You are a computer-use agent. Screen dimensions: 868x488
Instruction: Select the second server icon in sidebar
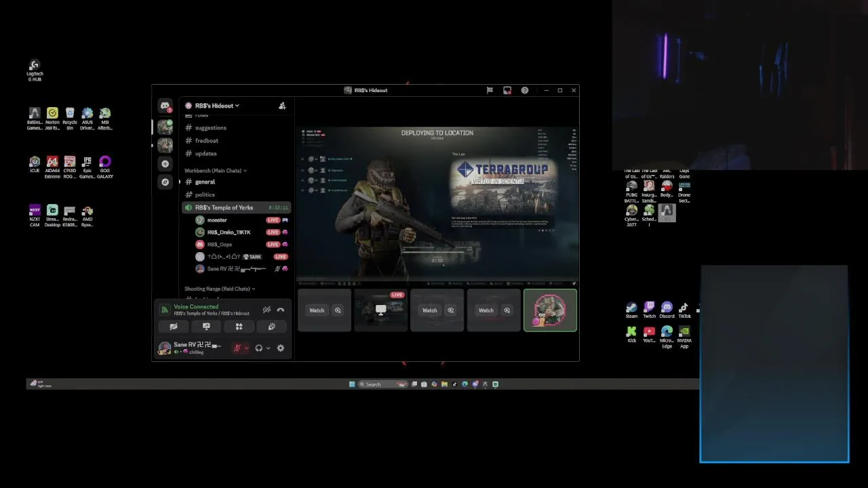(x=165, y=145)
